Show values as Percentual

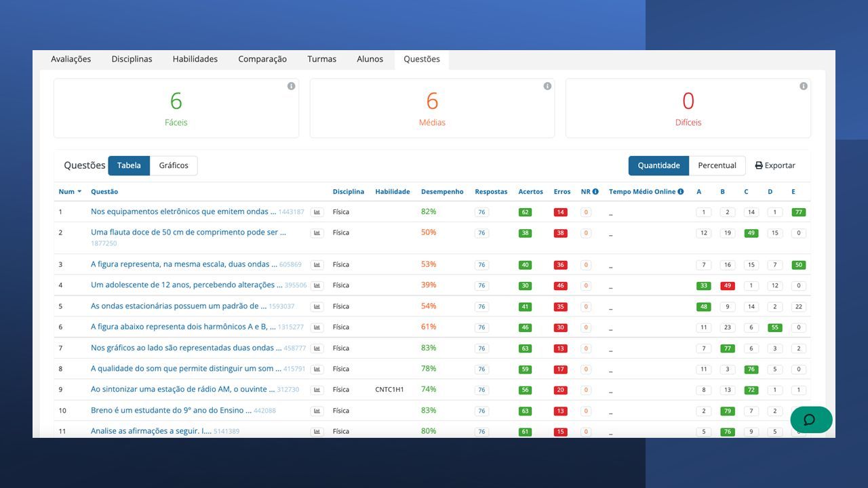[x=717, y=165]
